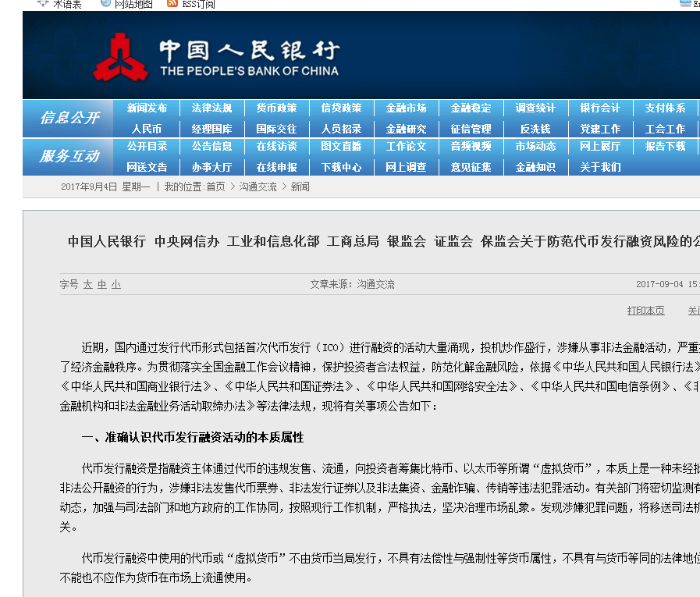The width and height of the screenshot is (700, 597).
Task: Click heading 一、准确认识代币发行融资活动的本质属性
Action: [x=193, y=438]
